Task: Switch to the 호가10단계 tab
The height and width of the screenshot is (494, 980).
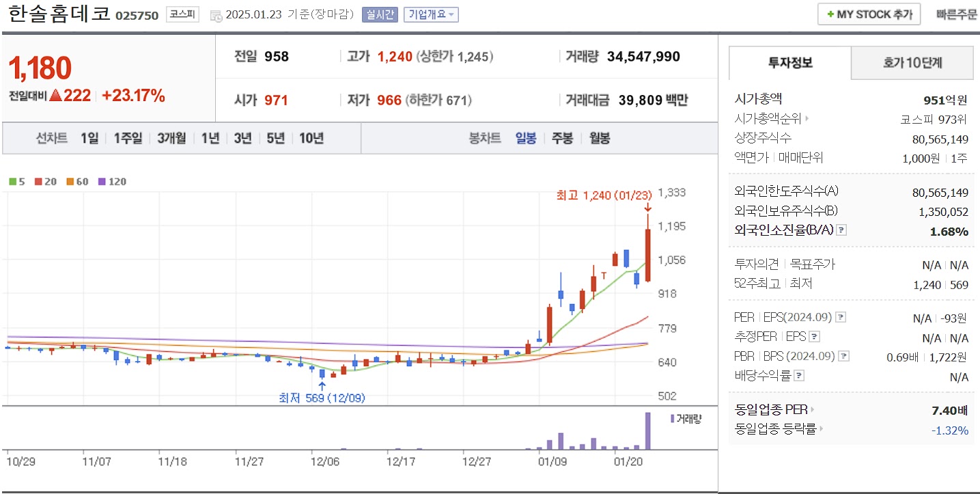Action: point(912,63)
